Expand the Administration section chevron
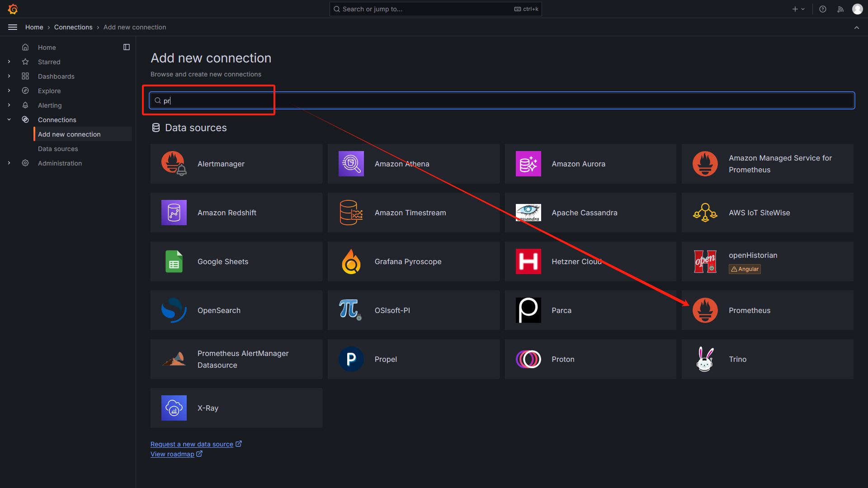This screenshot has height=488, width=868. [x=9, y=163]
